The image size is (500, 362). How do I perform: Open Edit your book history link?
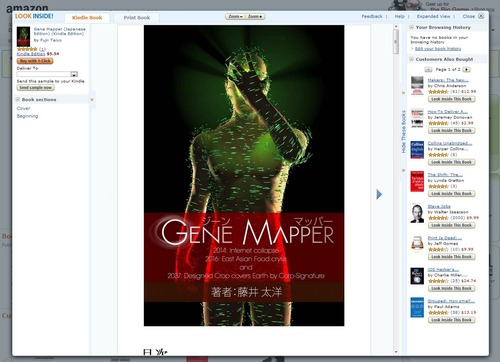438,49
